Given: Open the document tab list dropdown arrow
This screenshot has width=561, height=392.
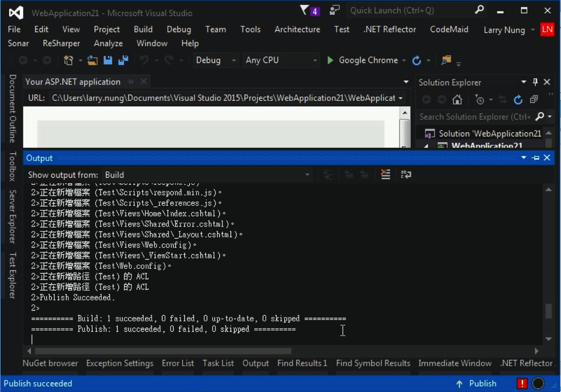Looking at the screenshot, I should [406, 82].
